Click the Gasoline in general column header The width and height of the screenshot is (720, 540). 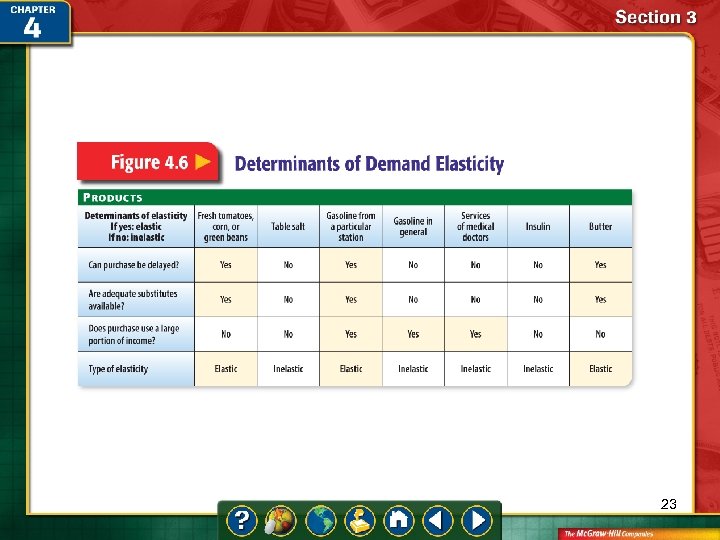pos(413,227)
